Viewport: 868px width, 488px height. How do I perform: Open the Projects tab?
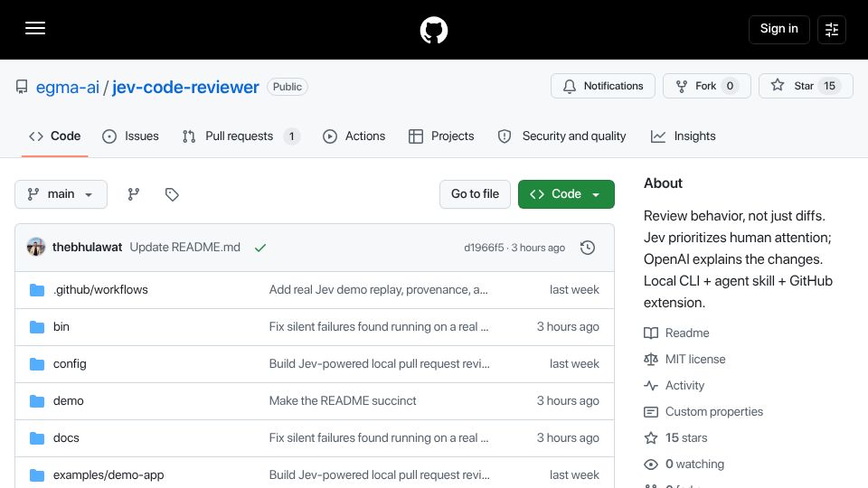(441, 136)
